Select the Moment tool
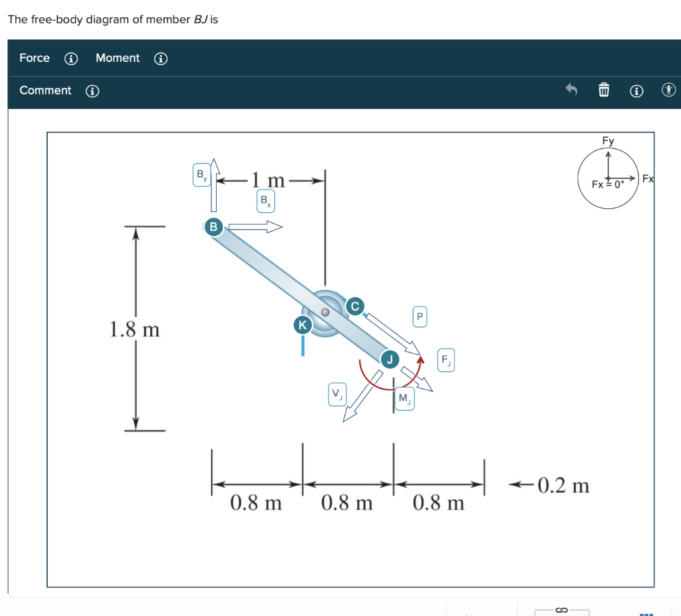The height and width of the screenshot is (616, 681). [118, 58]
